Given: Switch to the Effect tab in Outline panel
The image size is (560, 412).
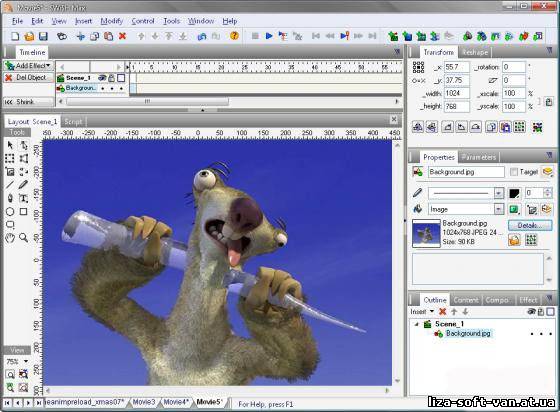Looking at the screenshot, I should click(528, 300).
